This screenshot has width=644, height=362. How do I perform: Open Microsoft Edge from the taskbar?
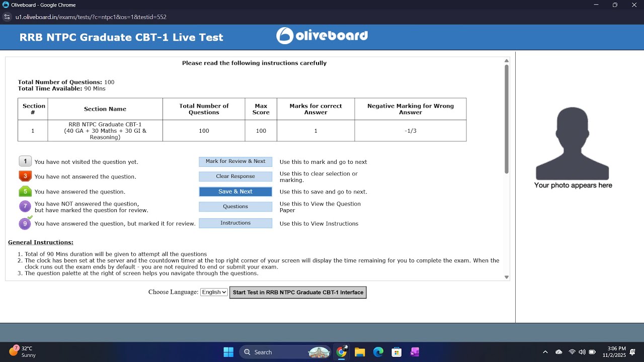(x=378, y=352)
